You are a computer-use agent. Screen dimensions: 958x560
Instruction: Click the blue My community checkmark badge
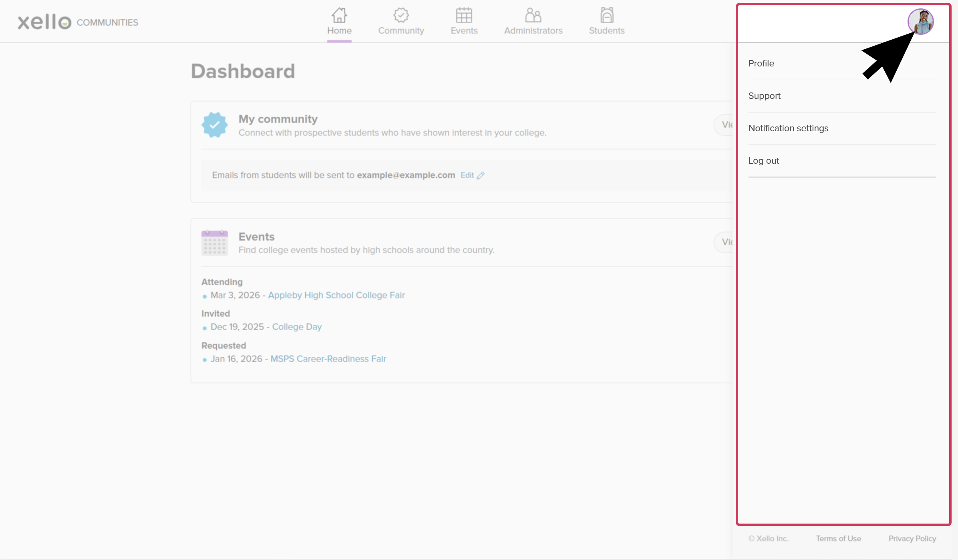pos(215,125)
